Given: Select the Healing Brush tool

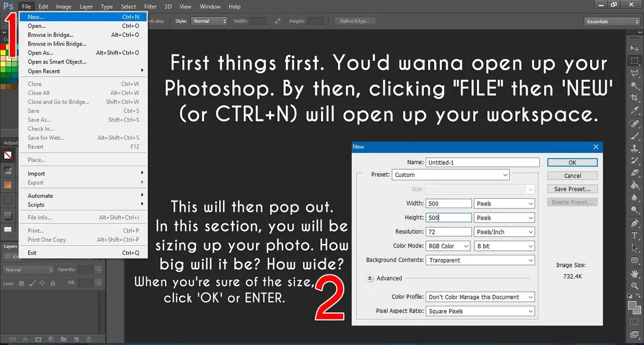Looking at the screenshot, I should click(x=634, y=124).
